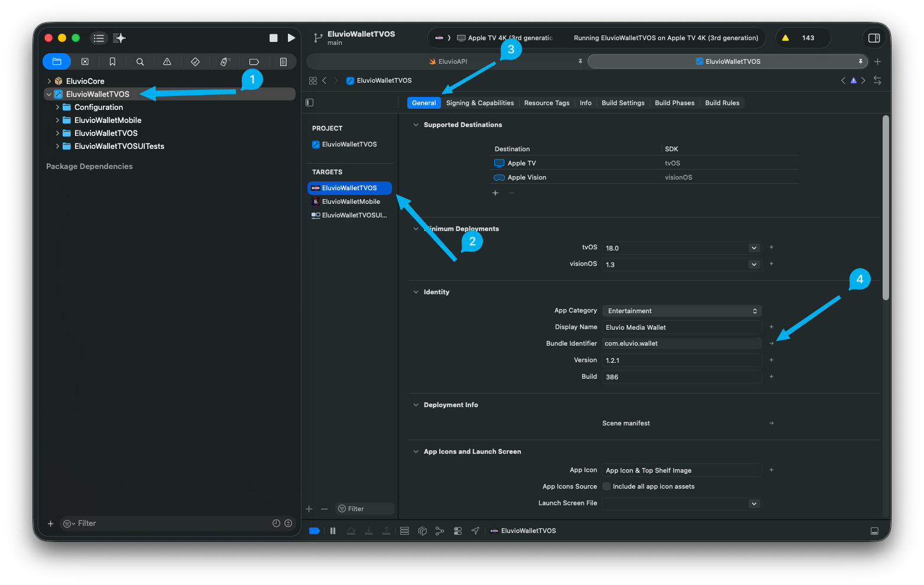The height and width of the screenshot is (585, 924).
Task: Click the targets Filter field
Action: click(x=365, y=509)
